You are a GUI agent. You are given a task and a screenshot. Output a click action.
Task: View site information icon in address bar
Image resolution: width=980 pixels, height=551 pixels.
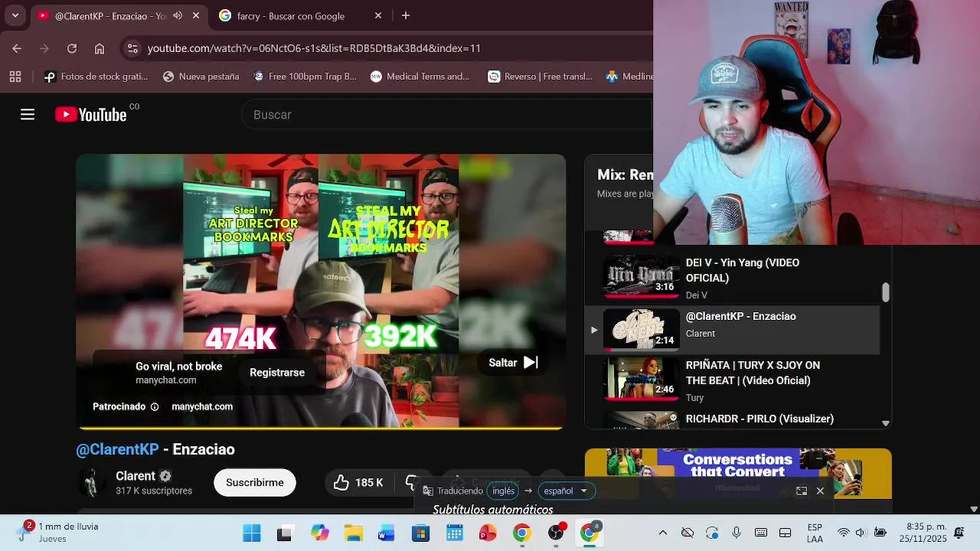pyautogui.click(x=132, y=48)
